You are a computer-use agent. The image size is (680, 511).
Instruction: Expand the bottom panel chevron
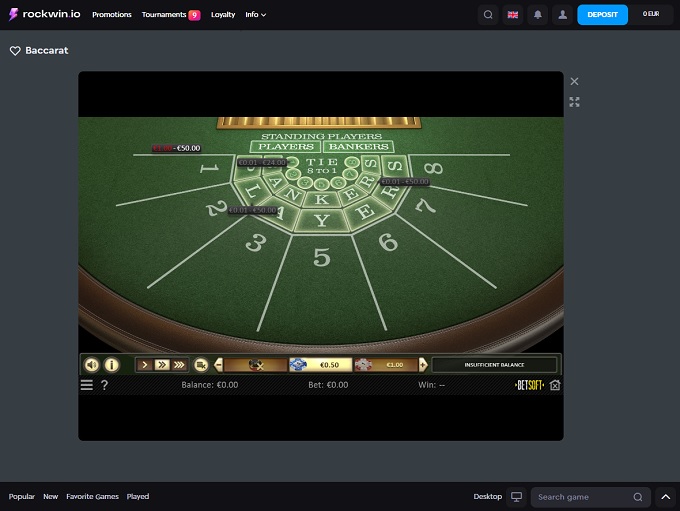(x=666, y=497)
